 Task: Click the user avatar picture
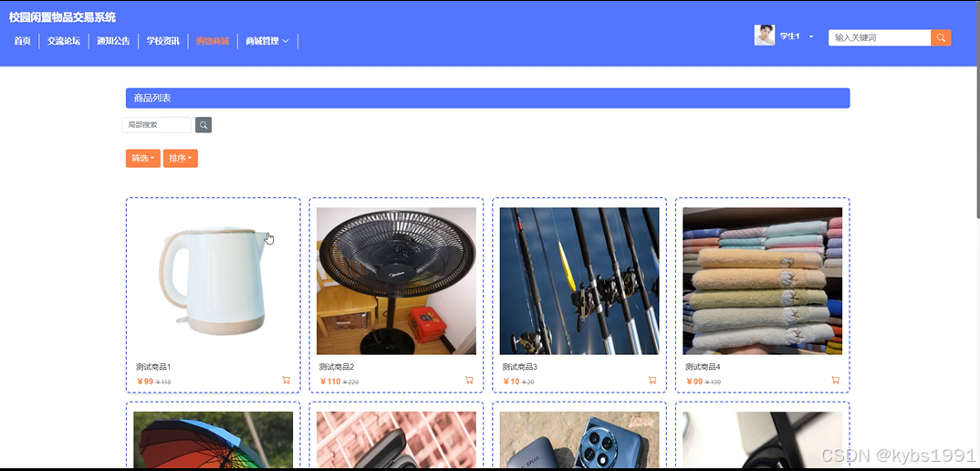point(765,36)
